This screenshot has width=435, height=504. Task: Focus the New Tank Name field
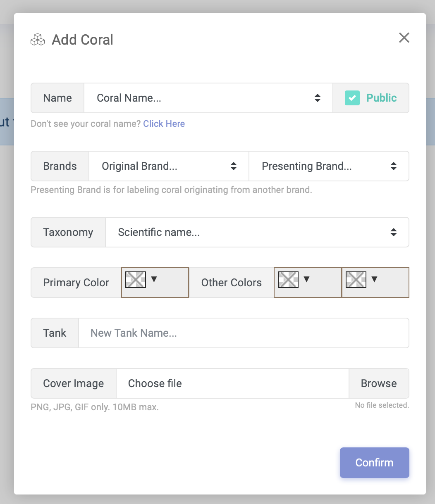pyautogui.click(x=244, y=333)
